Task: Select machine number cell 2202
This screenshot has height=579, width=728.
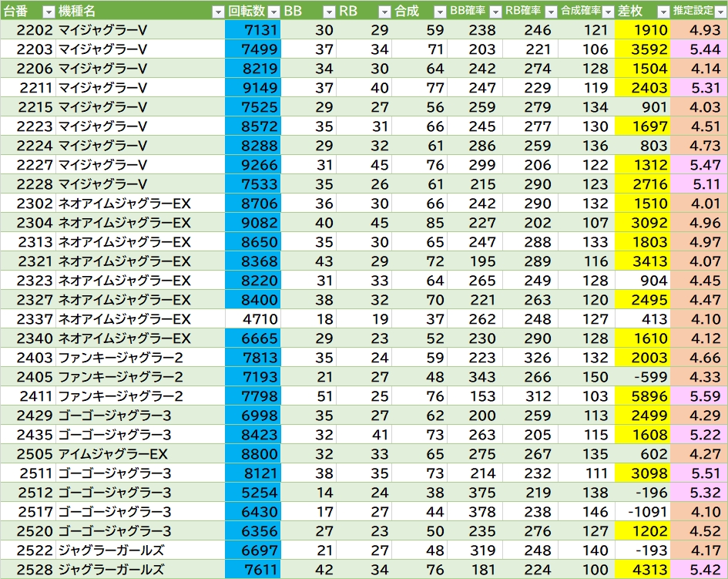Action: pos(28,30)
